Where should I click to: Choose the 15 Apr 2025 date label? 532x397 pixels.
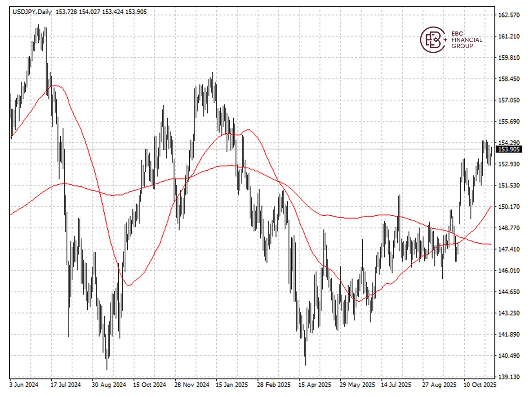click(x=315, y=384)
